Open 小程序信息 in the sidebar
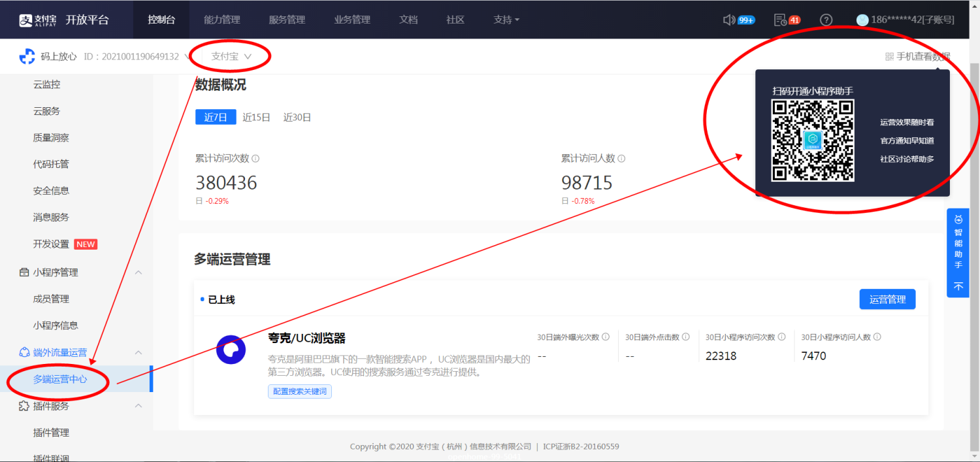The image size is (980, 462). pos(56,325)
